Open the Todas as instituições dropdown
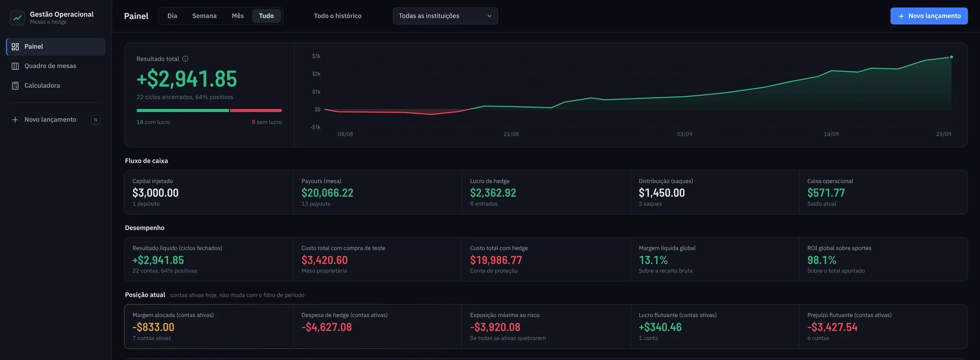The height and width of the screenshot is (360, 980). (x=445, y=16)
